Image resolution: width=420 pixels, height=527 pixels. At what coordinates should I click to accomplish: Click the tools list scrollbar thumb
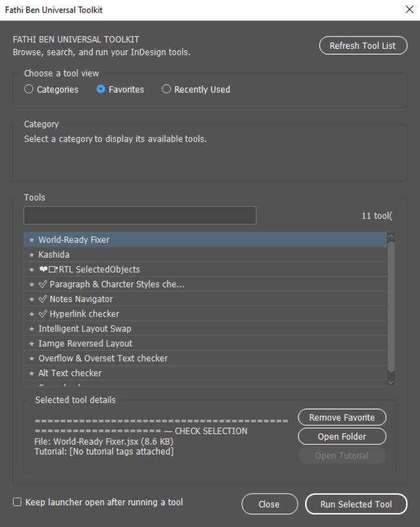391,307
